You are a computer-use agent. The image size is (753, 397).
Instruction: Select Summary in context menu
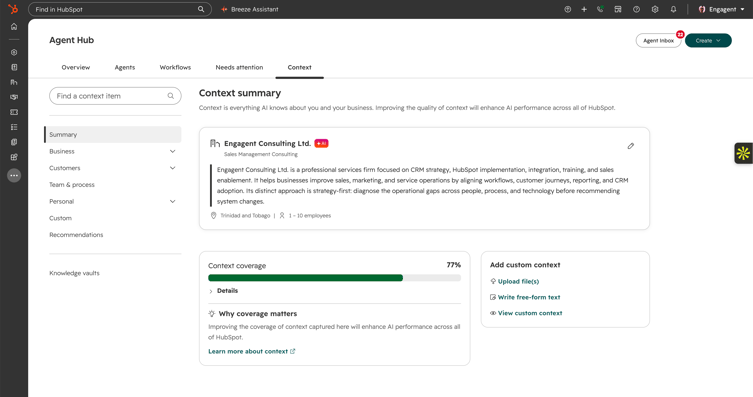click(x=113, y=134)
